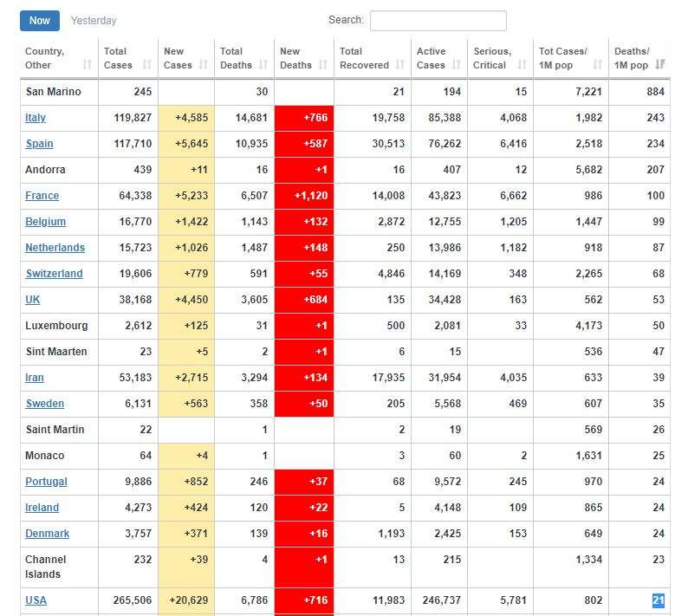This screenshot has width=688, height=616.
Task: Click the Iran country link
Action: [x=35, y=378]
